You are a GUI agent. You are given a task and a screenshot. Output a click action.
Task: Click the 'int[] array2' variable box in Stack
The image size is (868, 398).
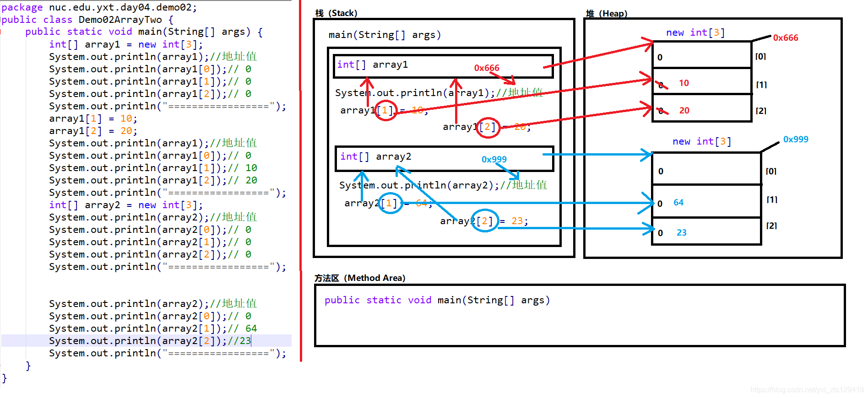[x=445, y=158]
